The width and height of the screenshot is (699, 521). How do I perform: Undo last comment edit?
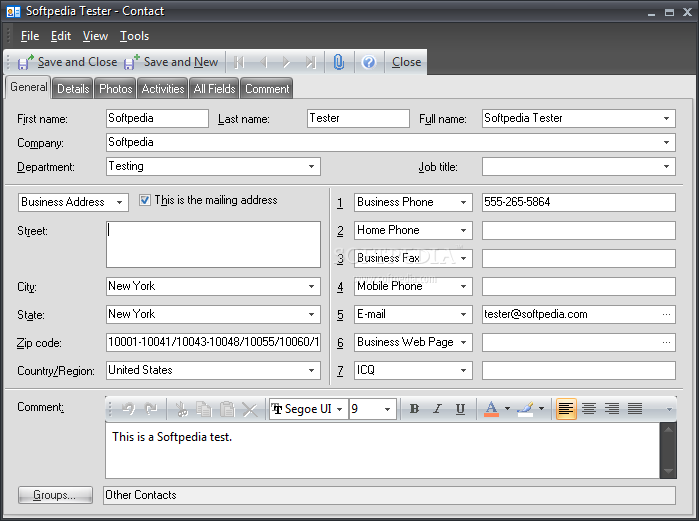click(129, 409)
